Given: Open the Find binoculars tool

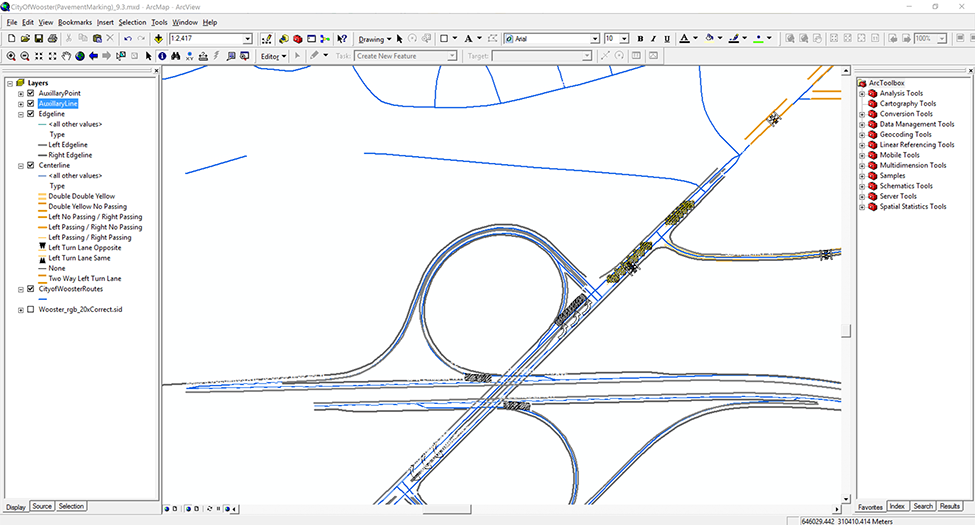Looking at the screenshot, I should point(176,56).
